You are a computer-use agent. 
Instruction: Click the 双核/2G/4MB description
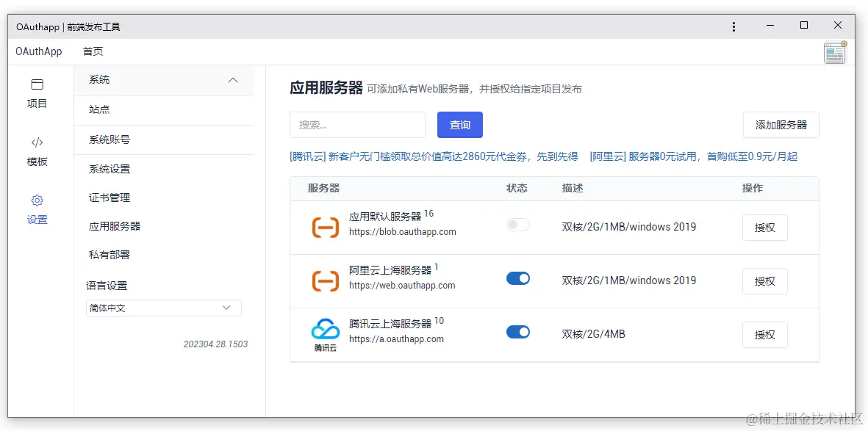coord(593,334)
